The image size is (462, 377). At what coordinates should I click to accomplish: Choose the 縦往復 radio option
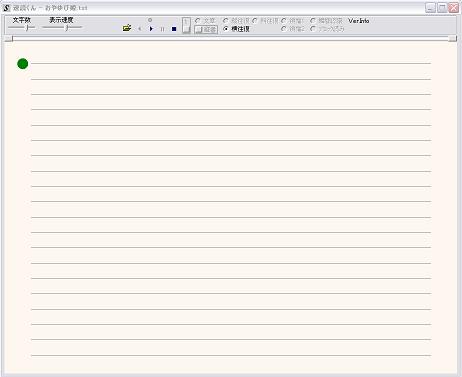tap(236, 21)
